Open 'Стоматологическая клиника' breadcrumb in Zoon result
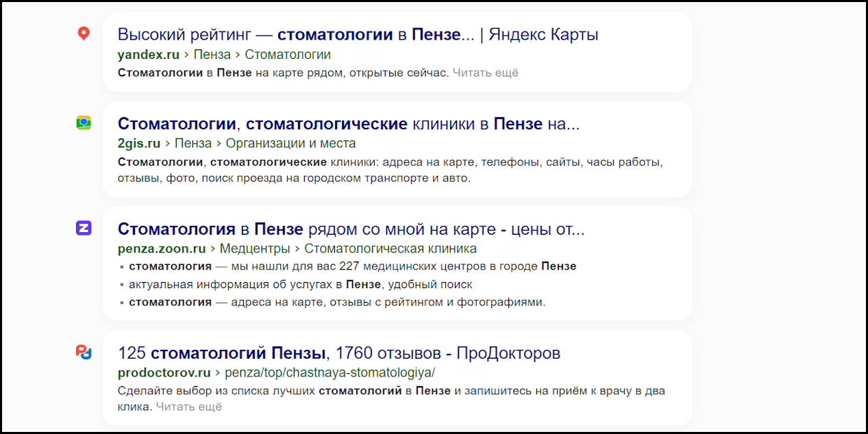 (390, 248)
